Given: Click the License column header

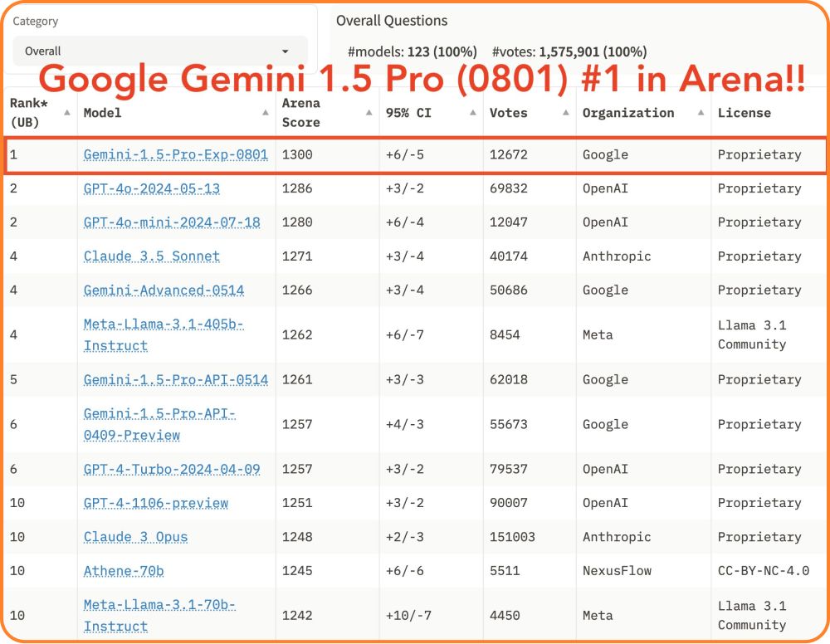Looking at the screenshot, I should [745, 113].
